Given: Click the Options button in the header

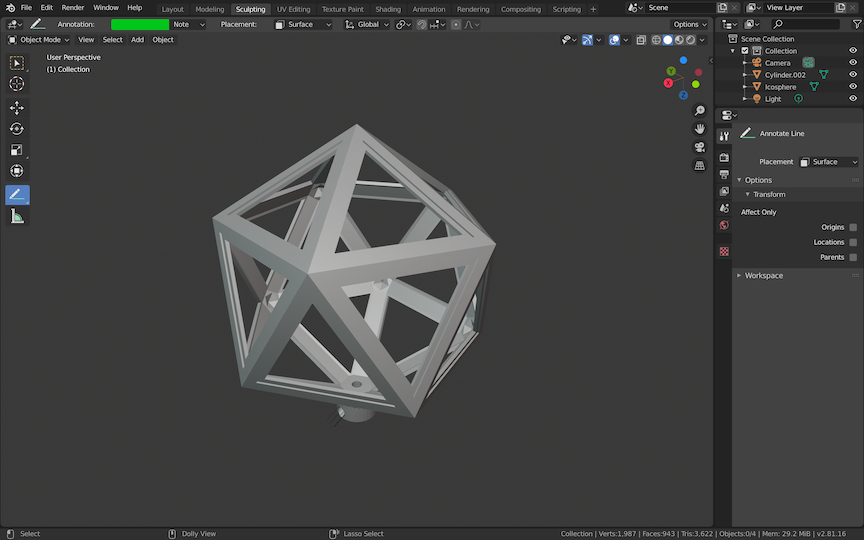Looking at the screenshot, I should pyautogui.click(x=689, y=24).
